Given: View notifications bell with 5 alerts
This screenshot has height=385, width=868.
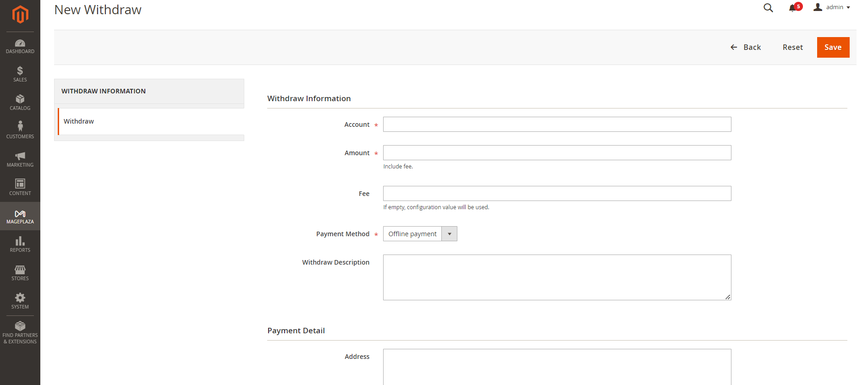Looking at the screenshot, I should [x=793, y=8].
